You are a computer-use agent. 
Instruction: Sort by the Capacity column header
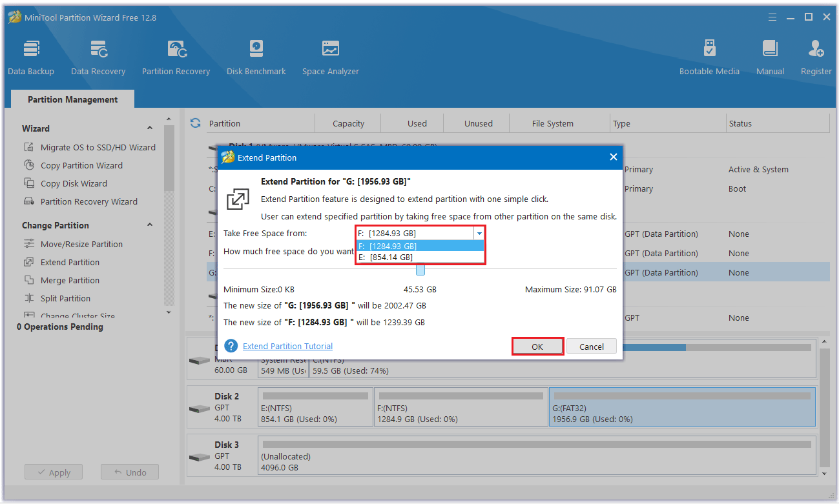tap(348, 123)
